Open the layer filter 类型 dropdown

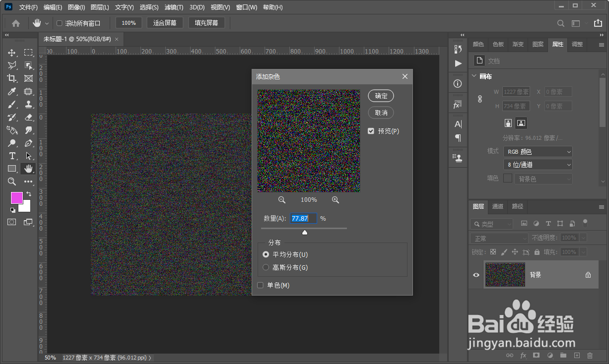[x=492, y=224]
